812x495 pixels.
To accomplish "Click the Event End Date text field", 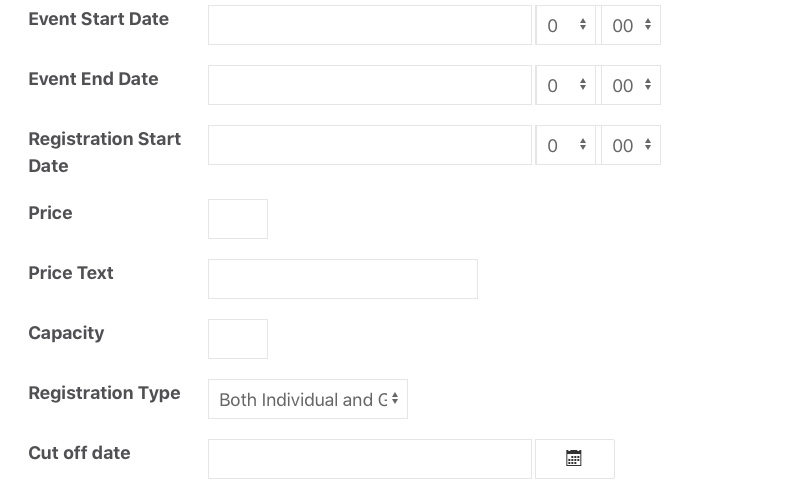I will tap(369, 85).
